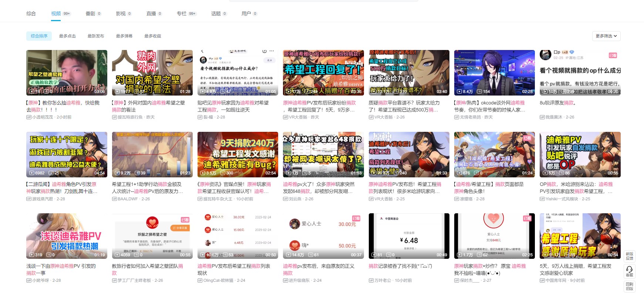
Task: Click UP icon beside 小姥爷呀
Action: (x=28, y=281)
